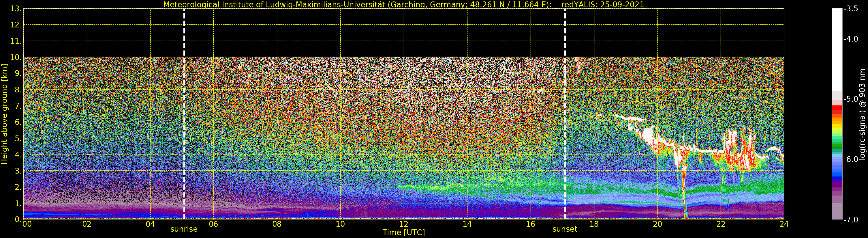Screen dimensions: 868x238
Task: Click the height tick label '5.'
Action: click(18, 138)
